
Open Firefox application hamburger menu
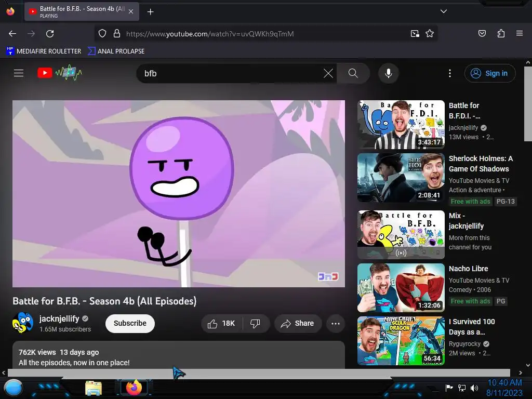(x=519, y=33)
